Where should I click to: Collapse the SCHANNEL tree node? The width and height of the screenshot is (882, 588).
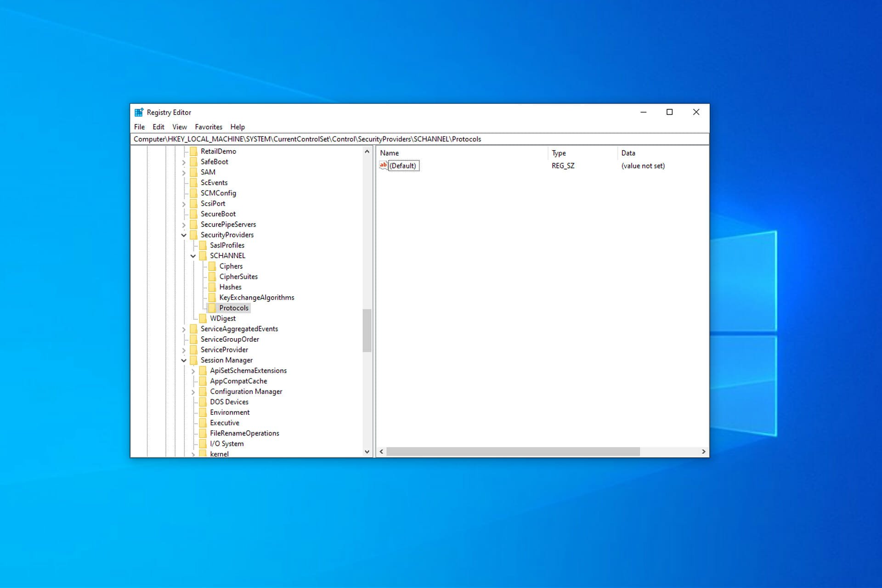pyautogui.click(x=193, y=256)
